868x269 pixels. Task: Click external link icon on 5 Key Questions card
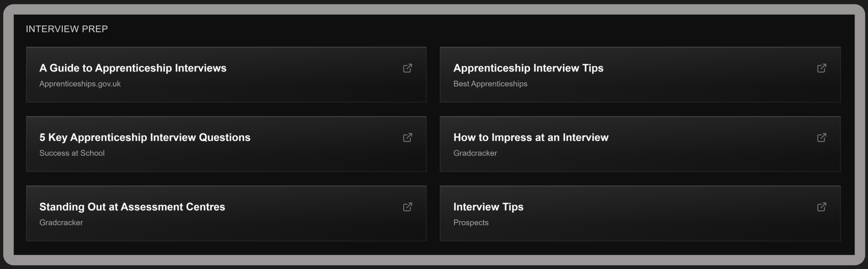(x=407, y=138)
